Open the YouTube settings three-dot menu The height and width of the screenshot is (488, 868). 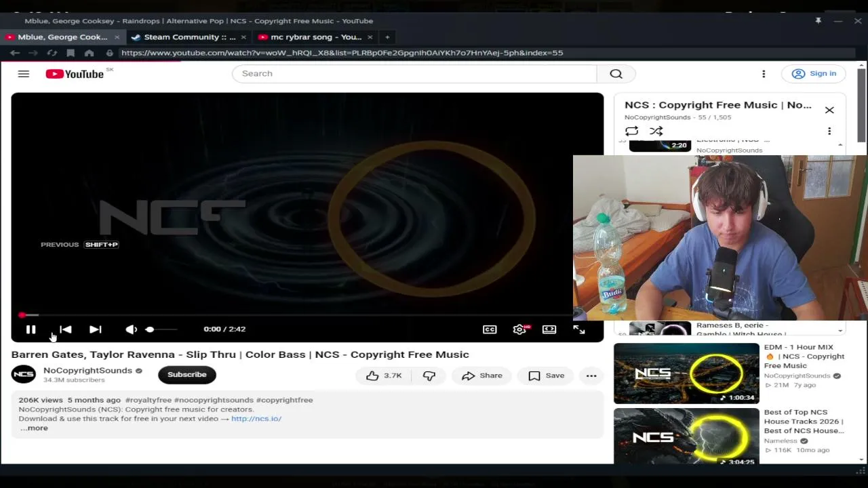click(x=764, y=74)
